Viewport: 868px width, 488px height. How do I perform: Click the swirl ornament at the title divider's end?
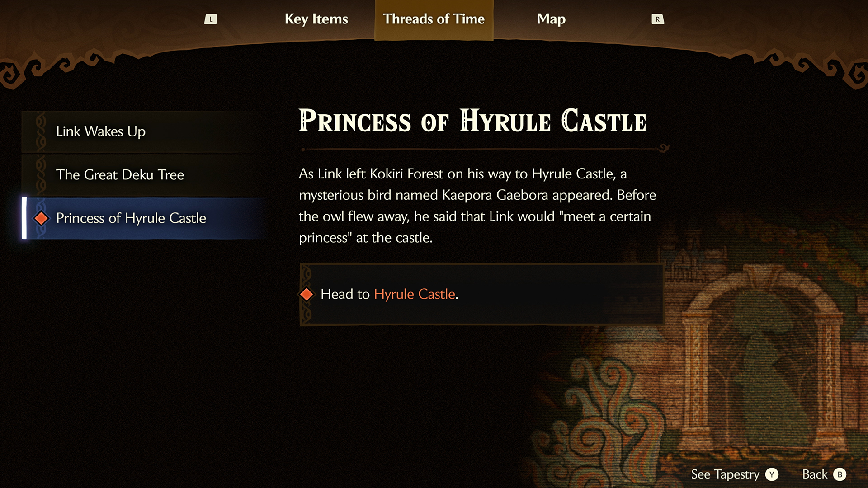[x=664, y=148]
